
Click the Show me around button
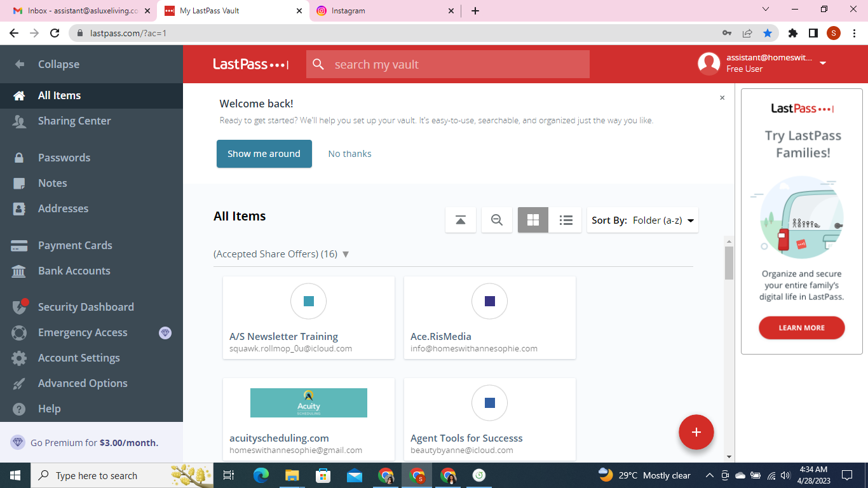[x=264, y=154]
